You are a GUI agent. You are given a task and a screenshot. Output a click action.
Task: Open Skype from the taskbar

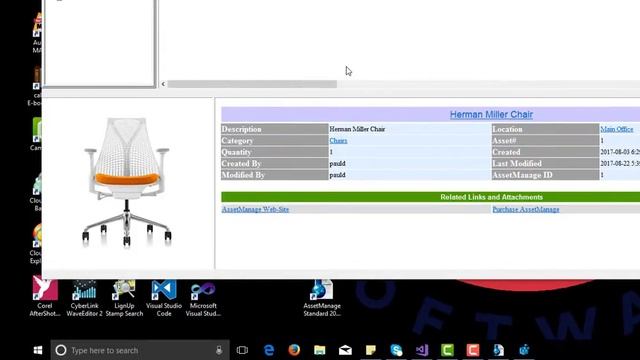click(x=396, y=350)
